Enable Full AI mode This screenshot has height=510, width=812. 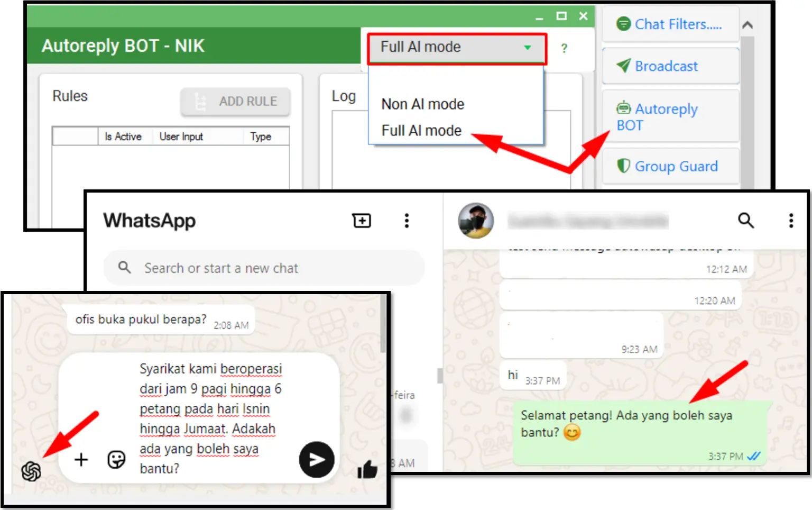[421, 130]
